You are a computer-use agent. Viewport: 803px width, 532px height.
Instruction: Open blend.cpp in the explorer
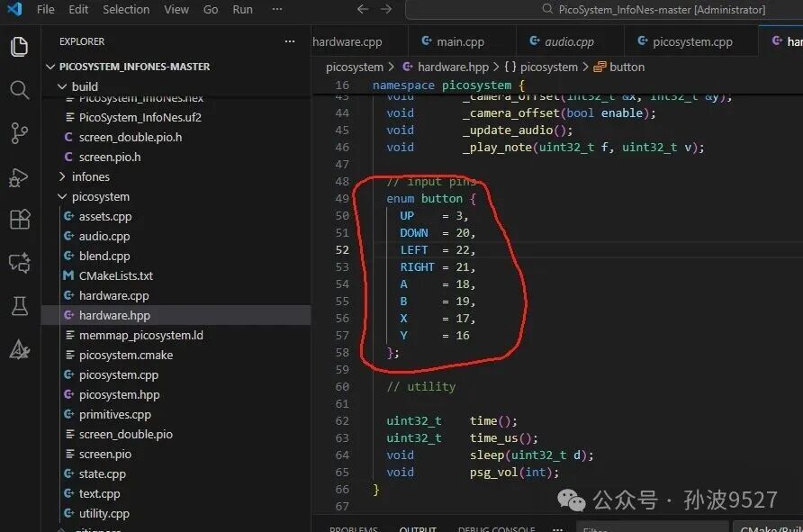click(176, 256)
